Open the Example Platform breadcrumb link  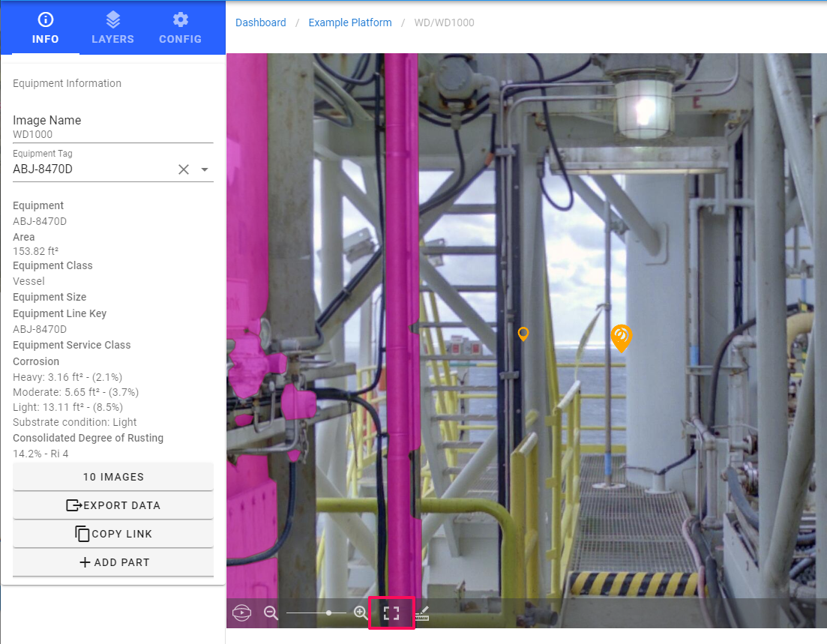pyautogui.click(x=350, y=22)
